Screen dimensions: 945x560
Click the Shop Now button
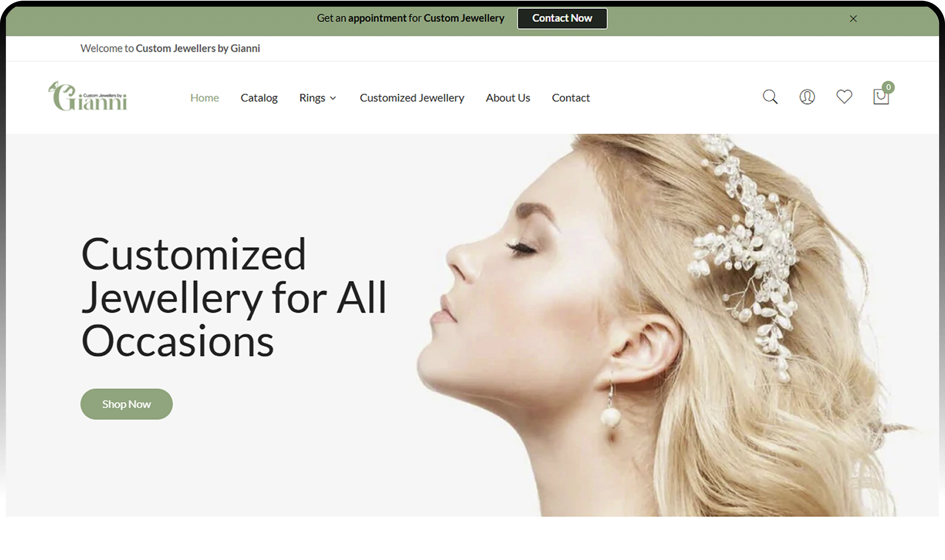tap(126, 404)
